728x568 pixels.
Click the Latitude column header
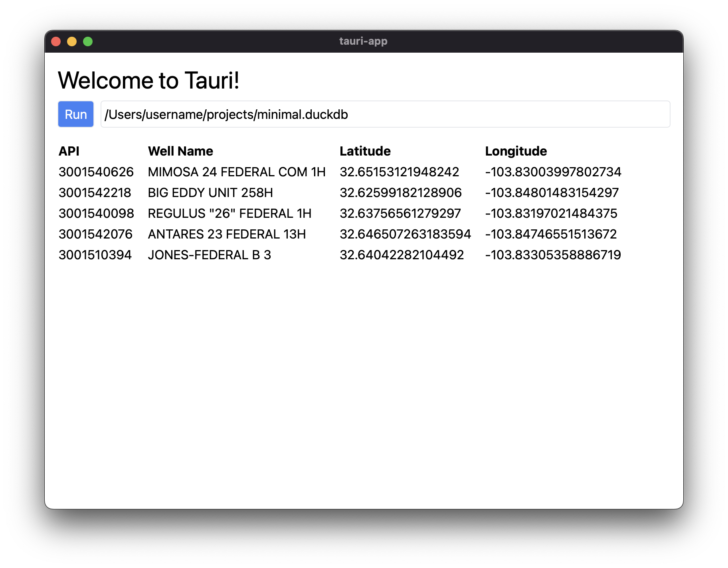coord(365,151)
